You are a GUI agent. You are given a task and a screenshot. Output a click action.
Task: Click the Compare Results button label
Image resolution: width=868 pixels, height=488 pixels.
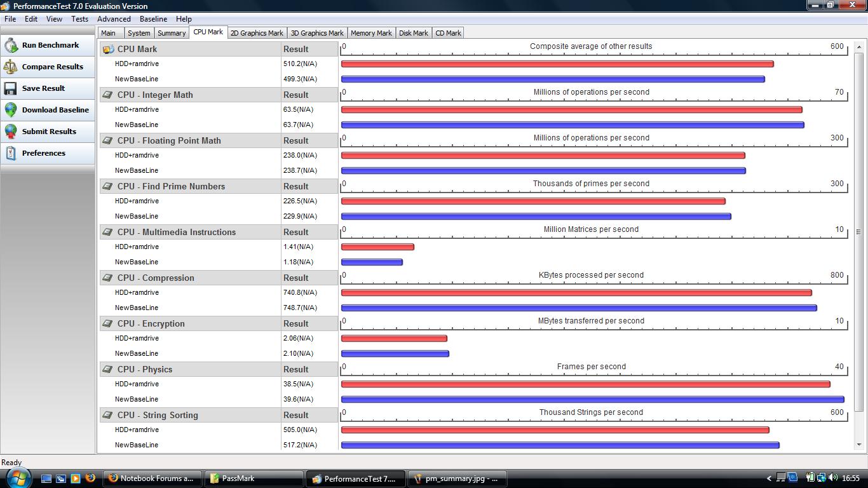point(53,67)
